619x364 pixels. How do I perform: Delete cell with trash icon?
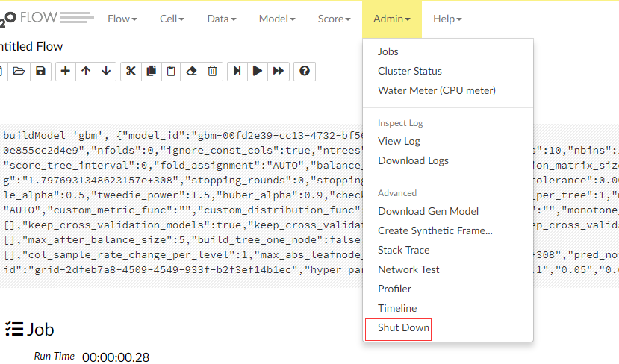[212, 72]
